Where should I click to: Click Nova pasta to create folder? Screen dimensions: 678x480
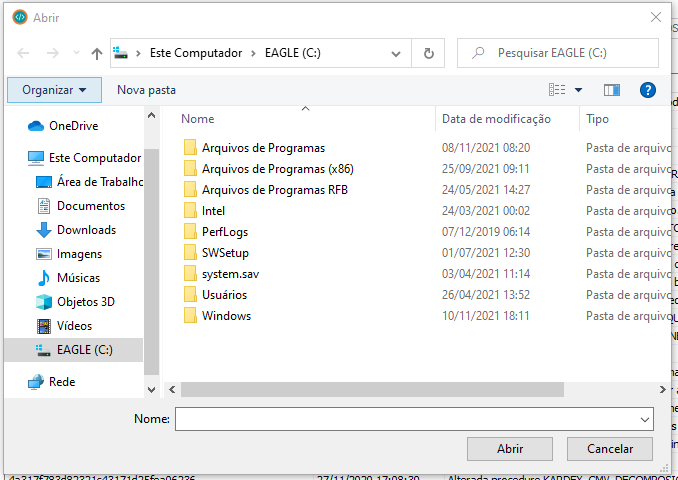[x=146, y=90]
